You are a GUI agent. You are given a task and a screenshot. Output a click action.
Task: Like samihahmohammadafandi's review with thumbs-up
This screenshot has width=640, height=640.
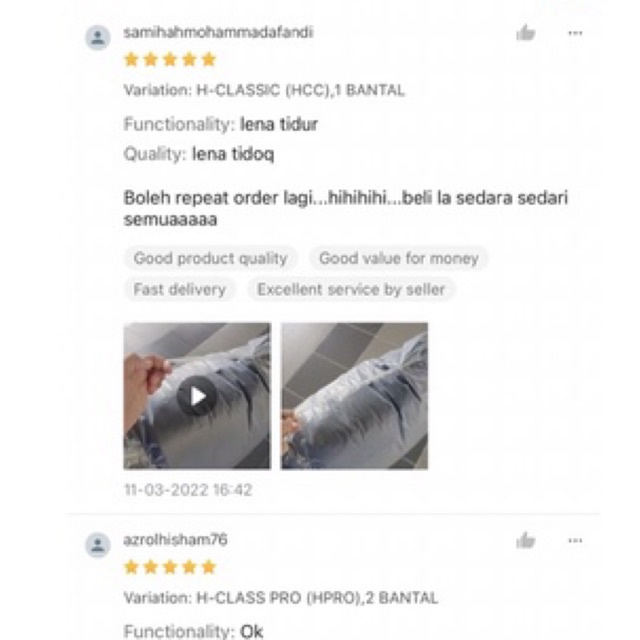[526, 33]
